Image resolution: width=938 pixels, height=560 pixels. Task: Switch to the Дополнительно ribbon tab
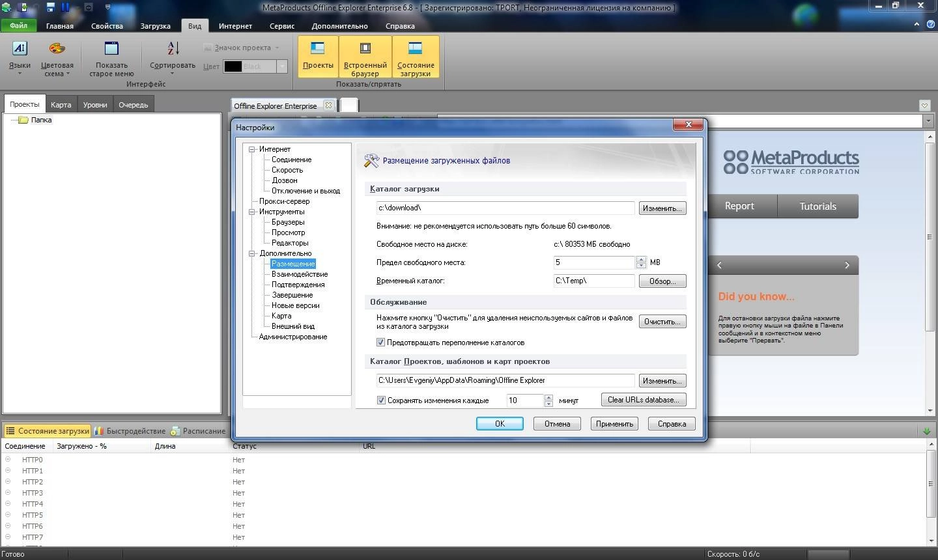tap(339, 26)
